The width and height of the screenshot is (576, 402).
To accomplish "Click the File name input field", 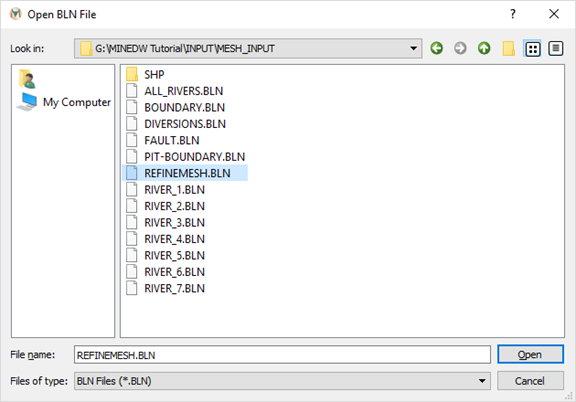I will pyautogui.click(x=282, y=355).
